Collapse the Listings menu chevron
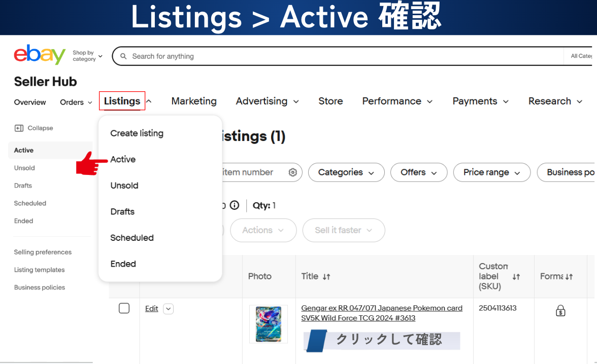This screenshot has height=364, width=597. pos(149,101)
